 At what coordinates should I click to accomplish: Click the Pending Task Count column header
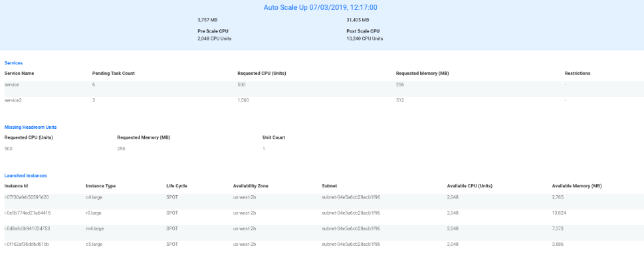[x=114, y=74]
